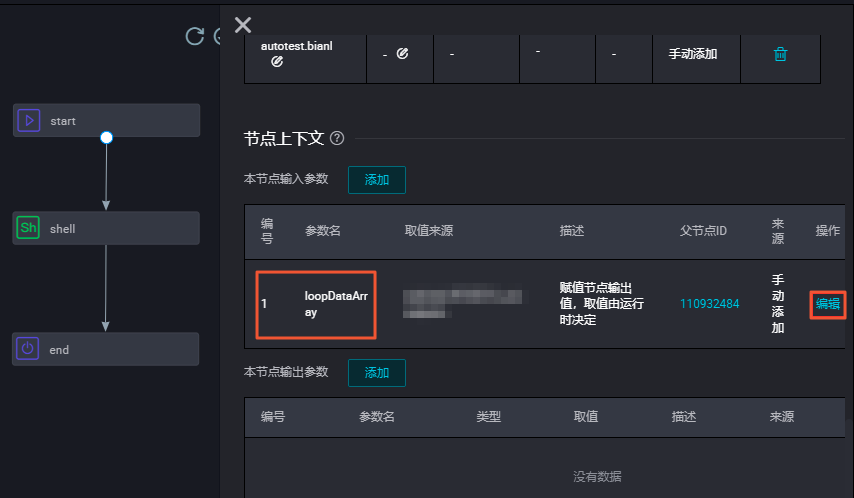The height and width of the screenshot is (498, 854).
Task: Select the shell node
Action: click(x=106, y=228)
